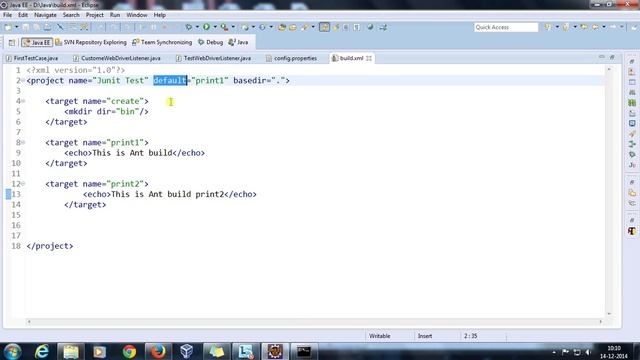The height and width of the screenshot is (360, 640).
Task: Click the Next Annotation icon
Action: (x=548, y=27)
